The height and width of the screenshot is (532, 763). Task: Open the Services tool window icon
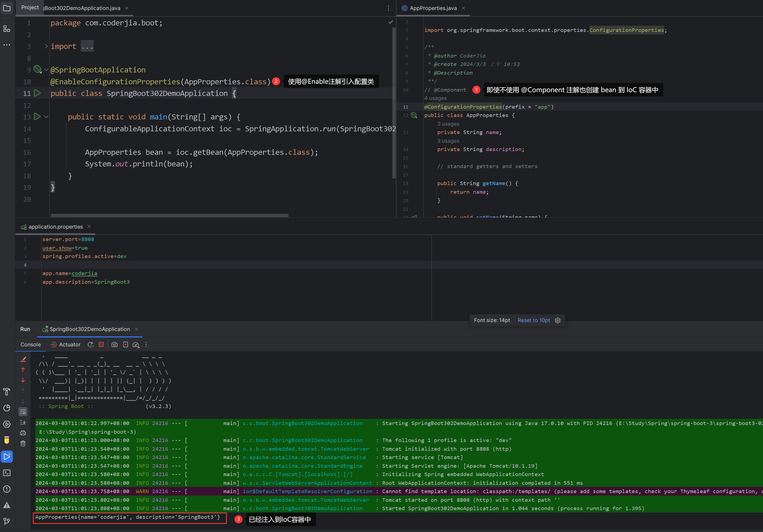[x=7, y=424]
